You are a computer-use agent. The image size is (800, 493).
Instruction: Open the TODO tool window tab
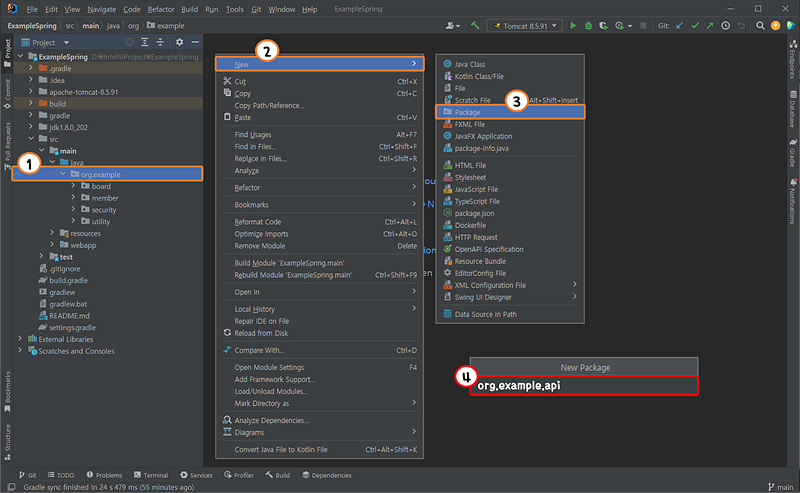click(x=61, y=475)
